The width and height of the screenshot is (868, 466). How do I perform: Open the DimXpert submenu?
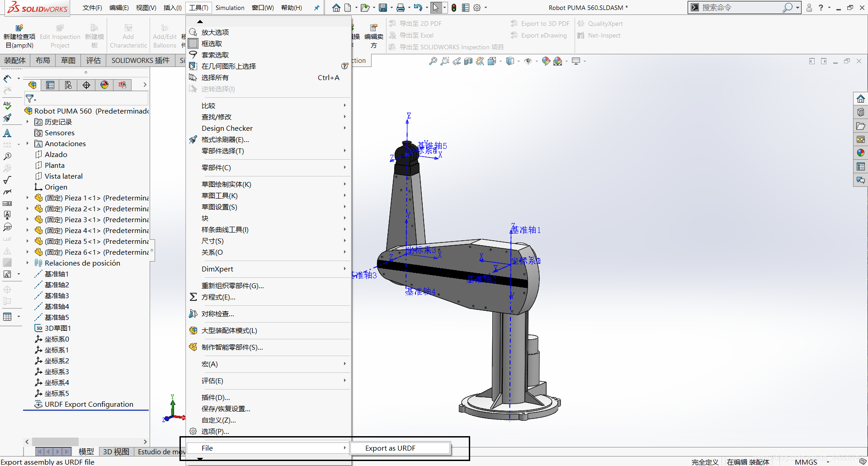tap(269, 269)
